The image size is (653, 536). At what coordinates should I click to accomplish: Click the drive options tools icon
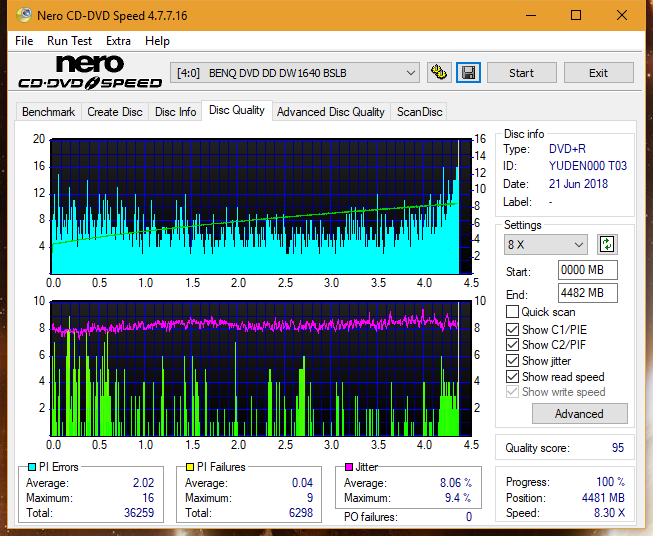coord(439,73)
